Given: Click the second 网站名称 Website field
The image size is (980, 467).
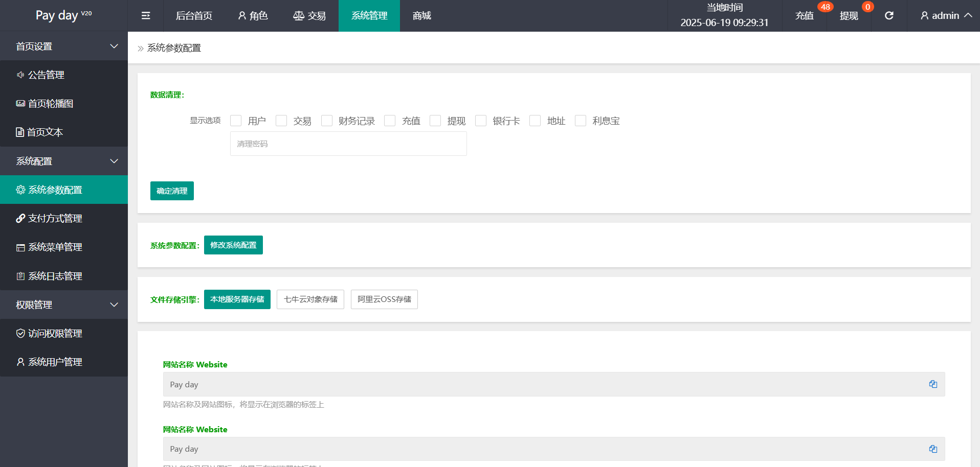Looking at the screenshot, I should pos(554,449).
